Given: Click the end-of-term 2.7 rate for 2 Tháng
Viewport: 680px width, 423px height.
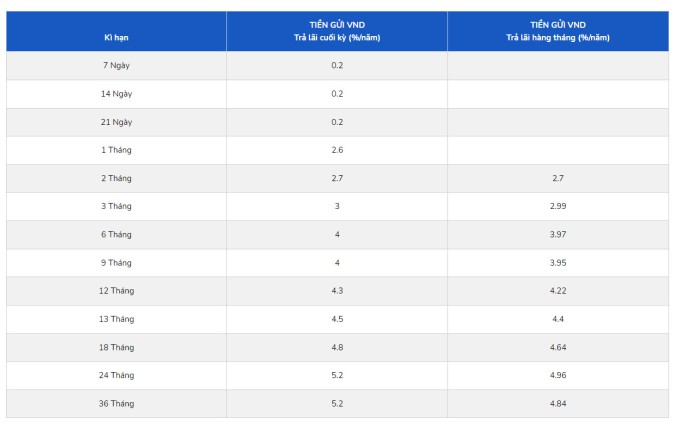Looking at the screenshot, I should [337, 178].
